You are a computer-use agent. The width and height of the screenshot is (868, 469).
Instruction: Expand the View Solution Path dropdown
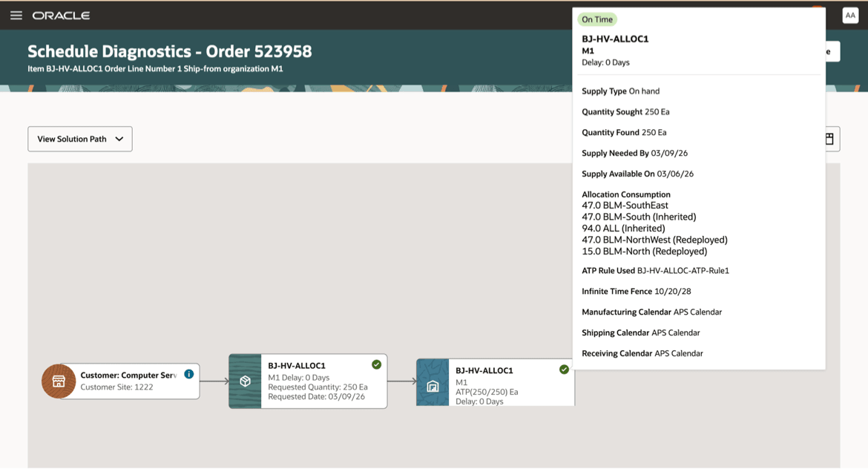pos(80,139)
